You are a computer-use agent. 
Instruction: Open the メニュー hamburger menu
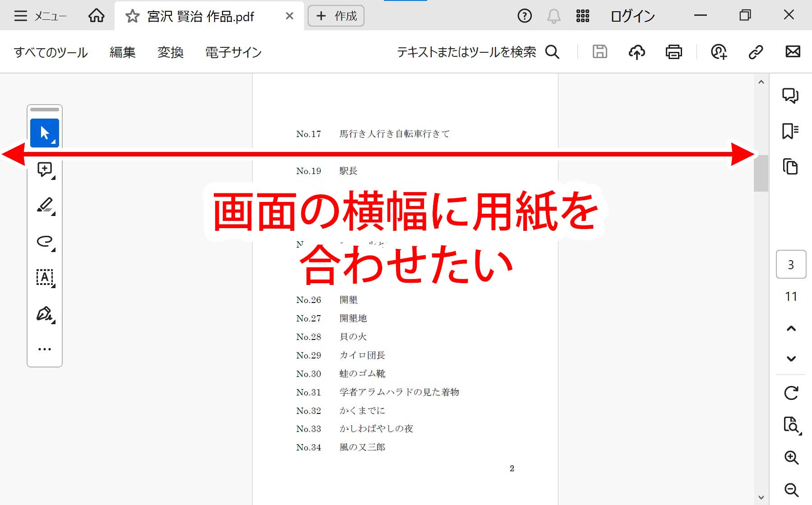click(x=40, y=16)
